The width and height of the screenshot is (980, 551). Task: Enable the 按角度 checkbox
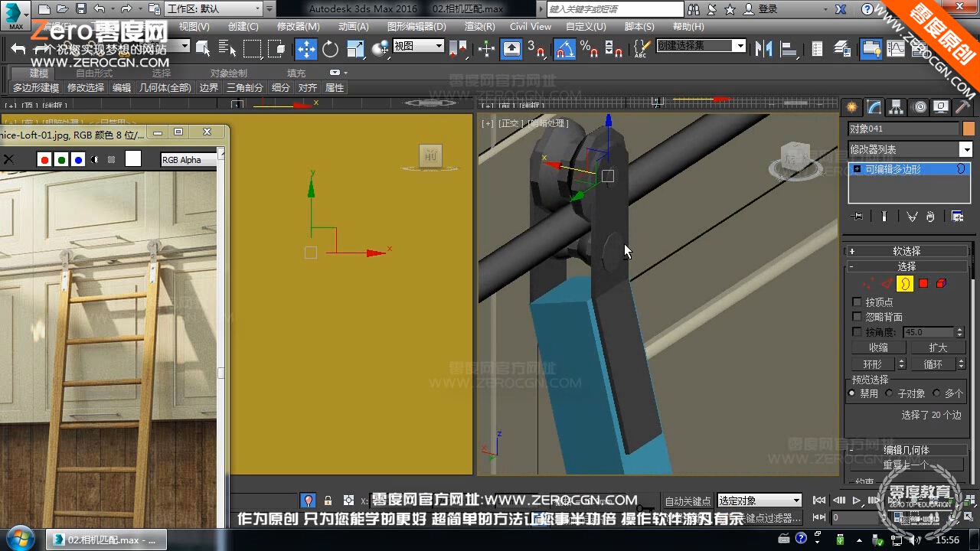coord(857,332)
